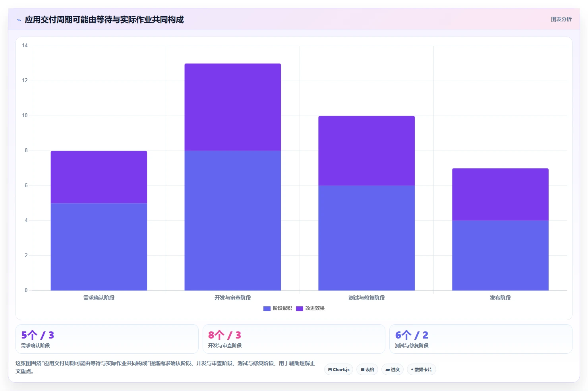Click the 发布阶段 blue bar segment
Screen dimensions: 588x391
(501, 256)
